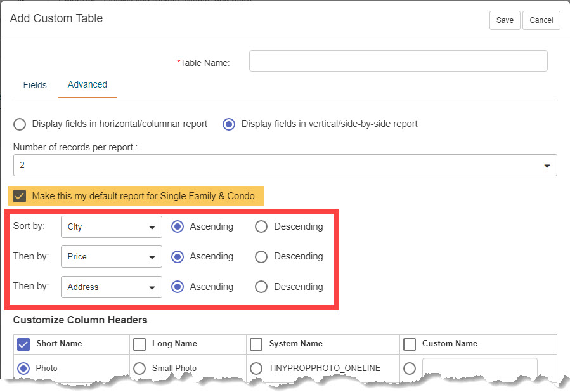Select the Small Photo radio option

139,369
